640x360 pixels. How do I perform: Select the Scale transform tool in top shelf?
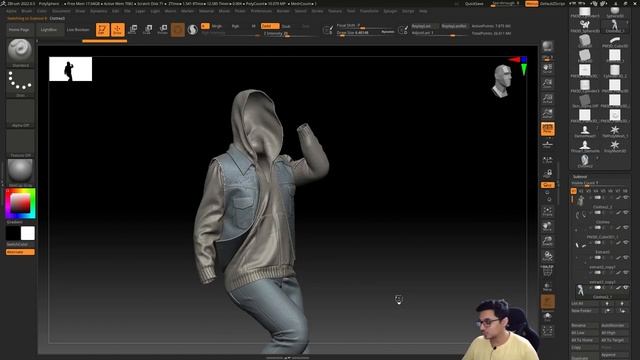point(148,29)
